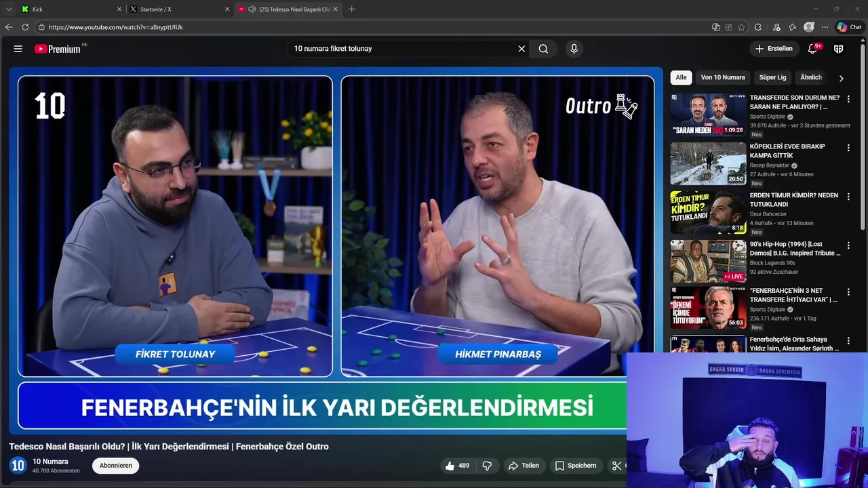Click the Copilot-style icon in address bar
The image size is (868, 488).
pyautogui.click(x=716, y=27)
